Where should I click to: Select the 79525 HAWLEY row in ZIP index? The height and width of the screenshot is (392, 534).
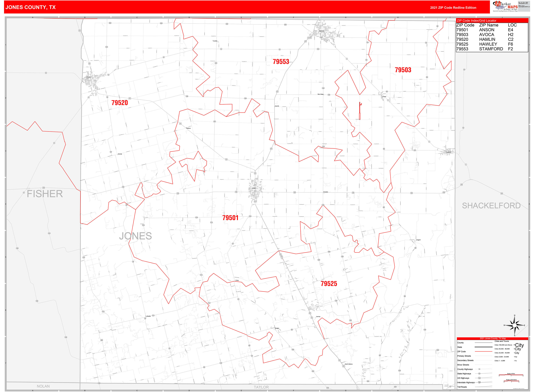(x=482, y=44)
